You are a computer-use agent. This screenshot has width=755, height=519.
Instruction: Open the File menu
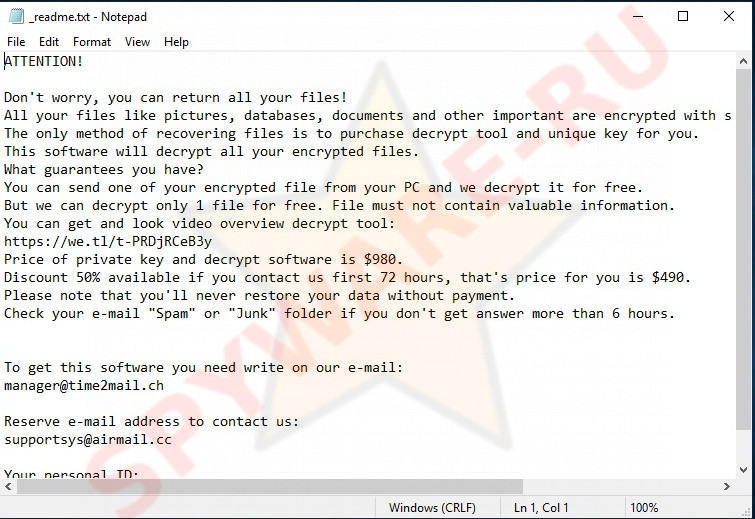(x=16, y=42)
